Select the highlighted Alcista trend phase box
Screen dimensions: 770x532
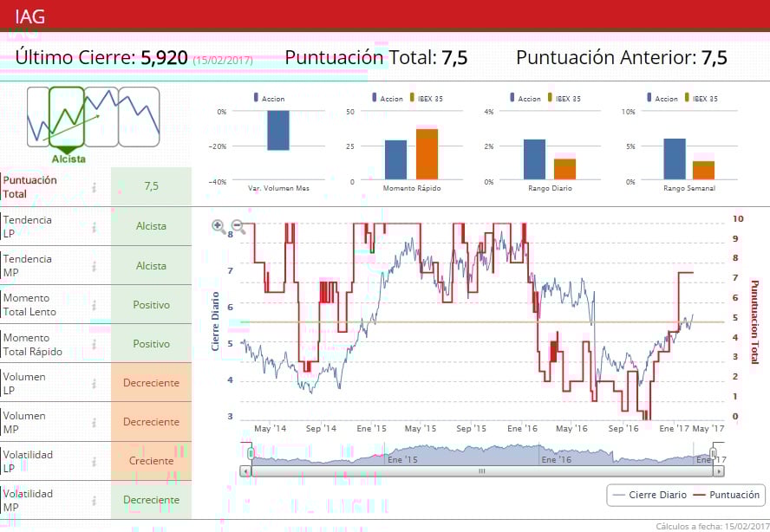click(x=67, y=117)
